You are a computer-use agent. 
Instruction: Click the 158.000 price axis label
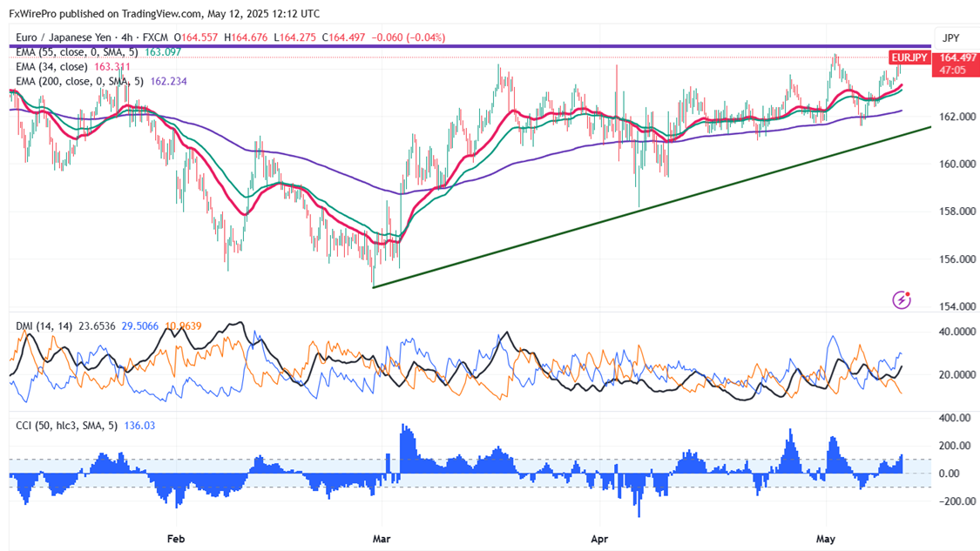tap(957, 212)
